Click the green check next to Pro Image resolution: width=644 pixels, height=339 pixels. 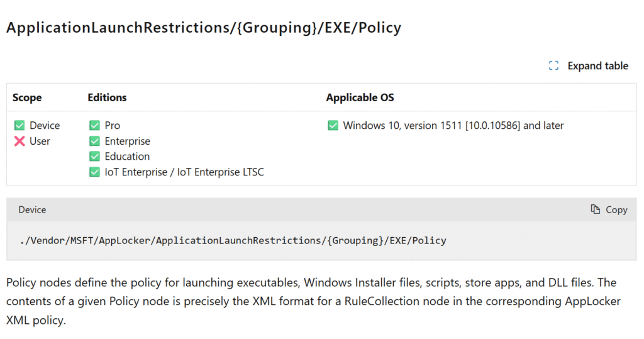tap(94, 125)
